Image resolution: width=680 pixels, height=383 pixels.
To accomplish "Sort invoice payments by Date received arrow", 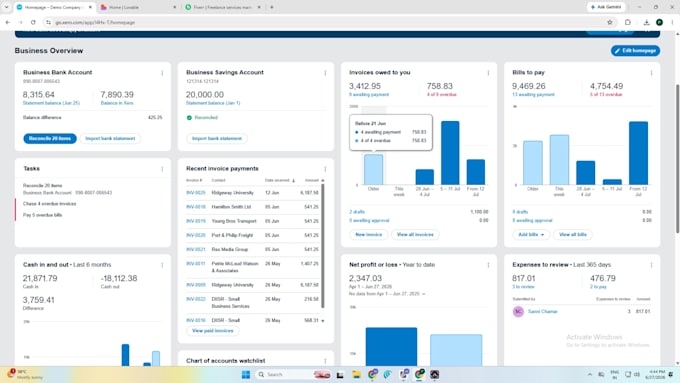I will point(294,180).
